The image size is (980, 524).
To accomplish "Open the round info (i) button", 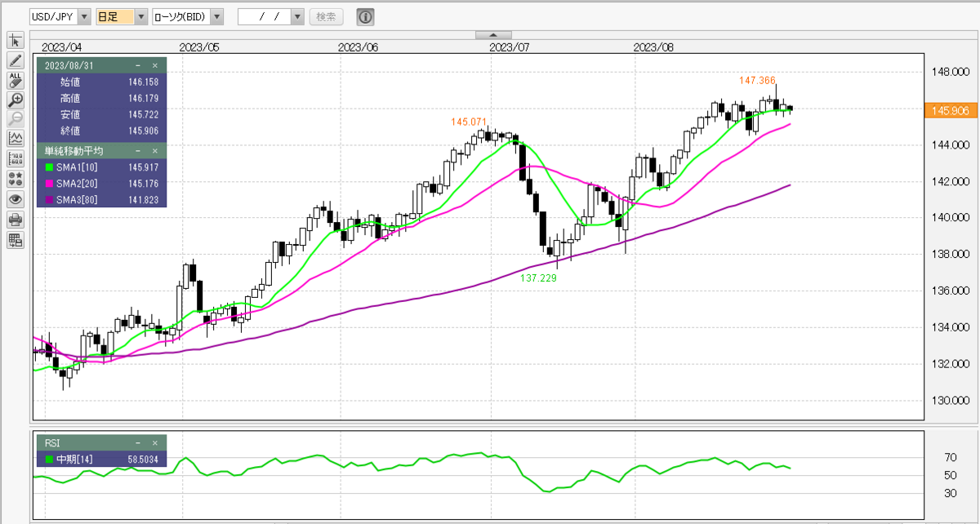I will pyautogui.click(x=365, y=16).
